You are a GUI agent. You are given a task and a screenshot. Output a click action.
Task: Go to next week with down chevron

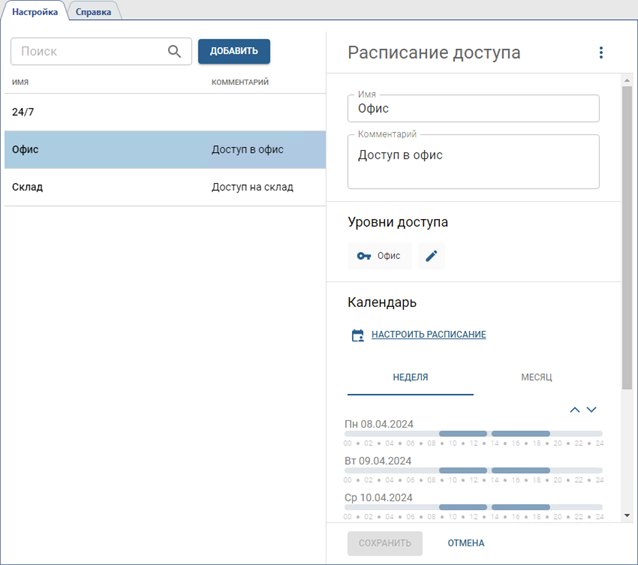tap(591, 410)
